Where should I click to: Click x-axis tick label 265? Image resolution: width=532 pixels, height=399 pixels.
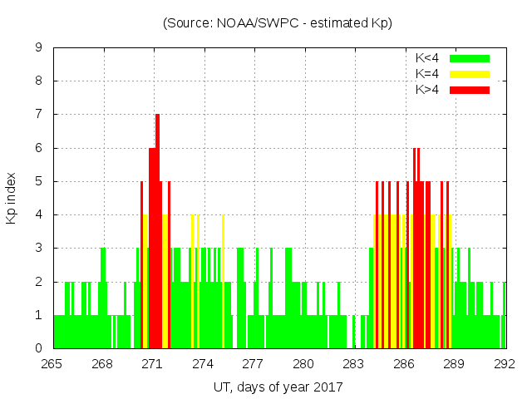pos(52,364)
